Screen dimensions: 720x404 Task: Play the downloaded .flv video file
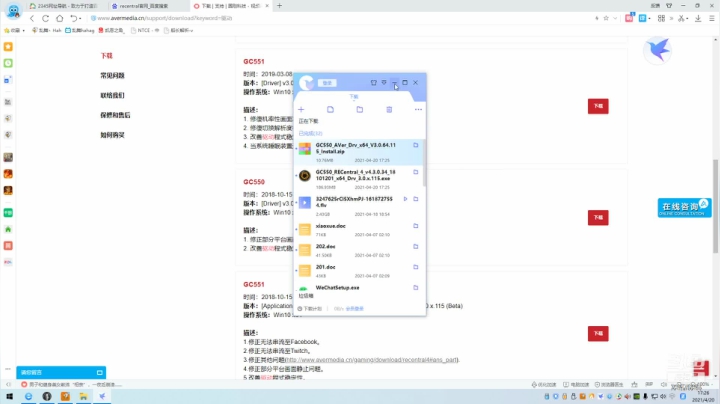coord(405,199)
